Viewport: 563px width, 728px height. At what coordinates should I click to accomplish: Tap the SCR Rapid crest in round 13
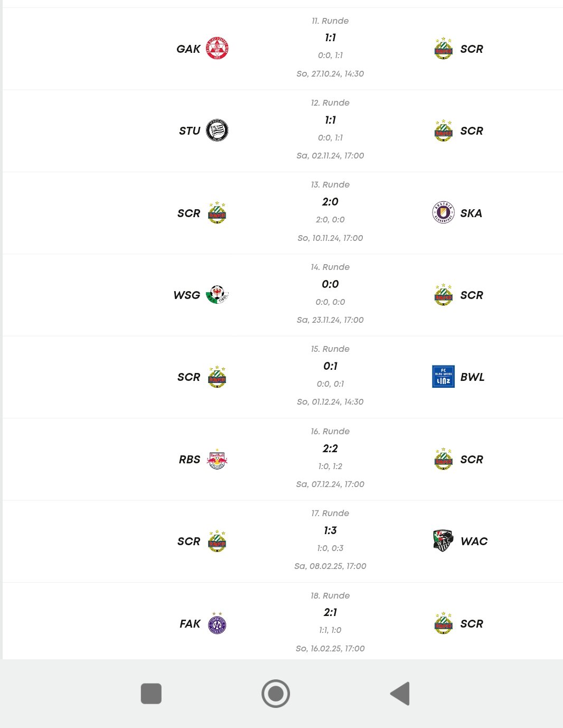[217, 213]
